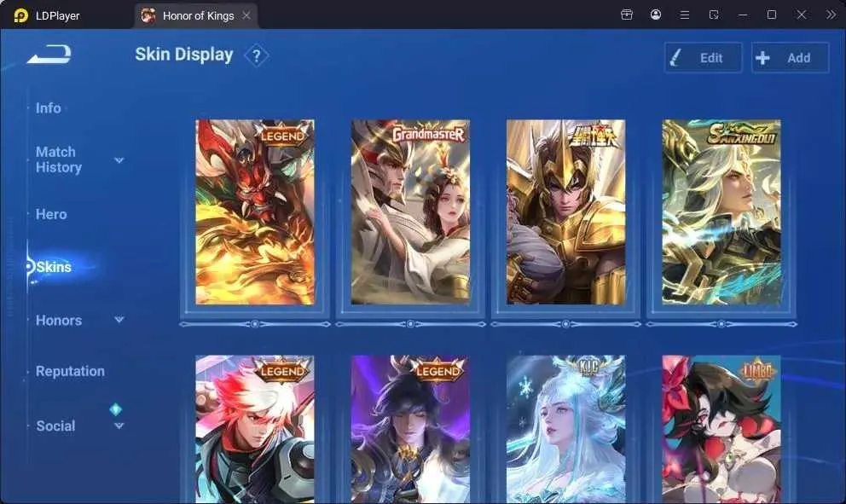This screenshot has height=504, width=846.
Task: Expand the LDPlayer side toolbar arrows
Action: click(x=831, y=14)
